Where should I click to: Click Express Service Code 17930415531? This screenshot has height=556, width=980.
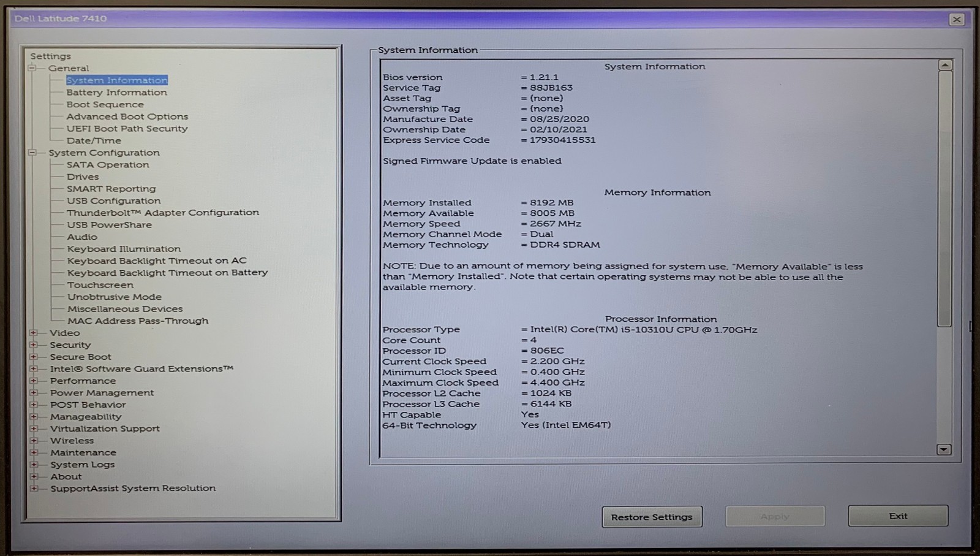tap(562, 140)
